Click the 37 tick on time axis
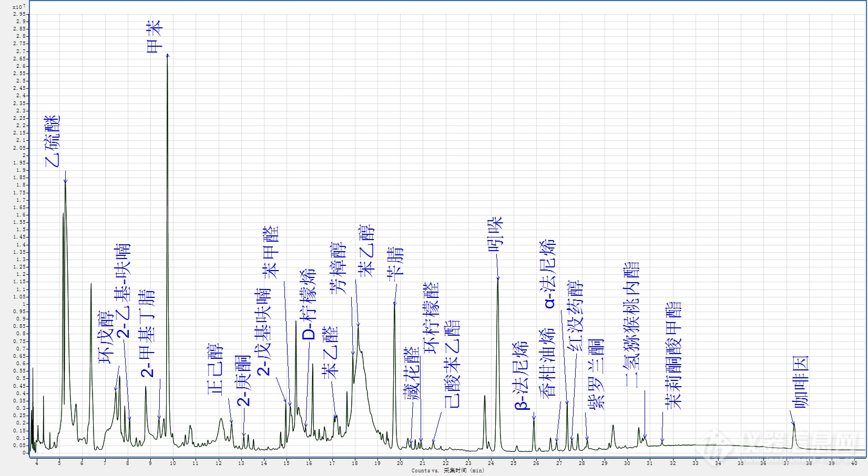The height and width of the screenshot is (476, 868). (786, 463)
